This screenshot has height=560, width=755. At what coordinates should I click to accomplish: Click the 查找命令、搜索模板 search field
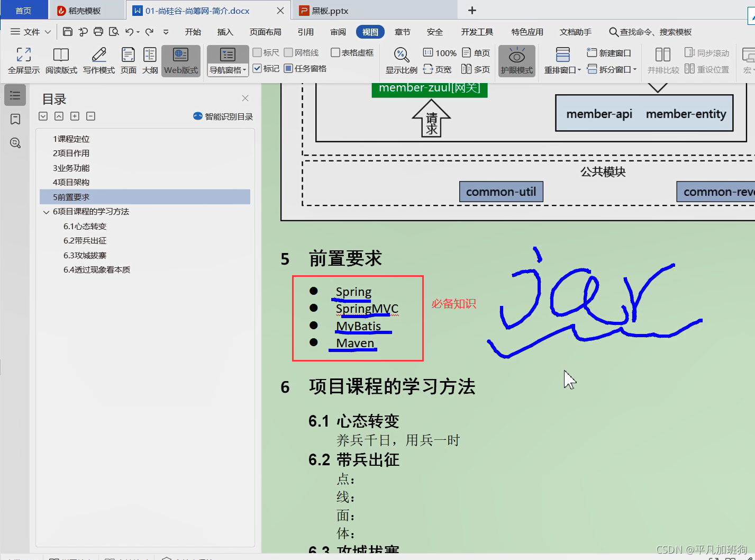[650, 32]
